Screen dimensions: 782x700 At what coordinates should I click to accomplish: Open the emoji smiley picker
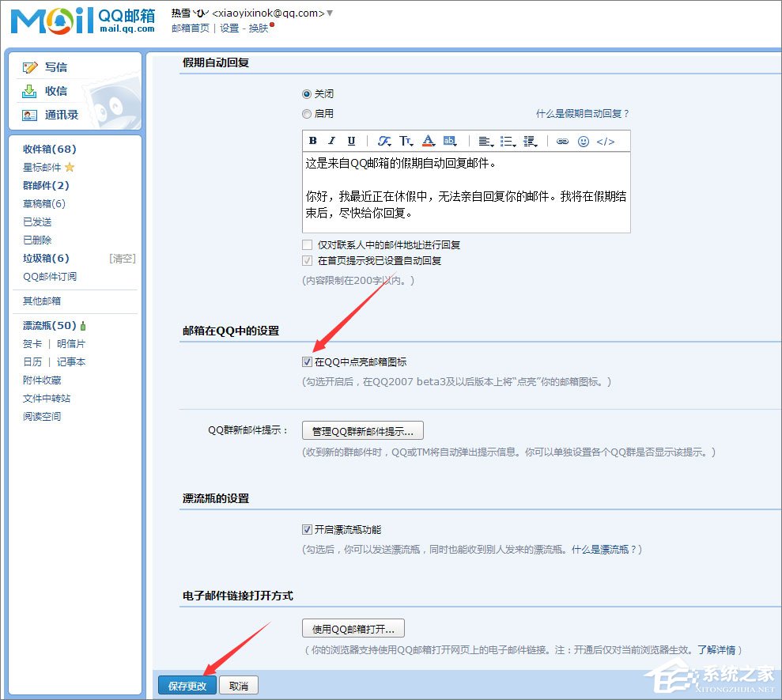[582, 141]
